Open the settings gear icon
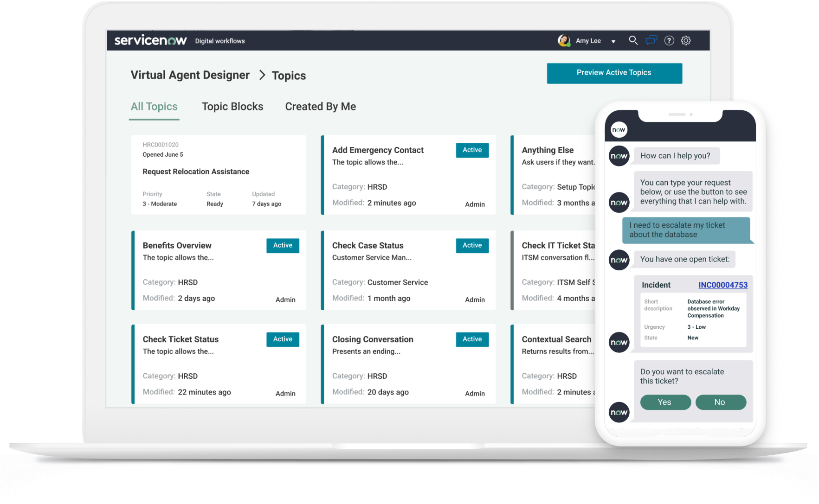Image resolution: width=819 pixels, height=504 pixels. click(x=686, y=41)
